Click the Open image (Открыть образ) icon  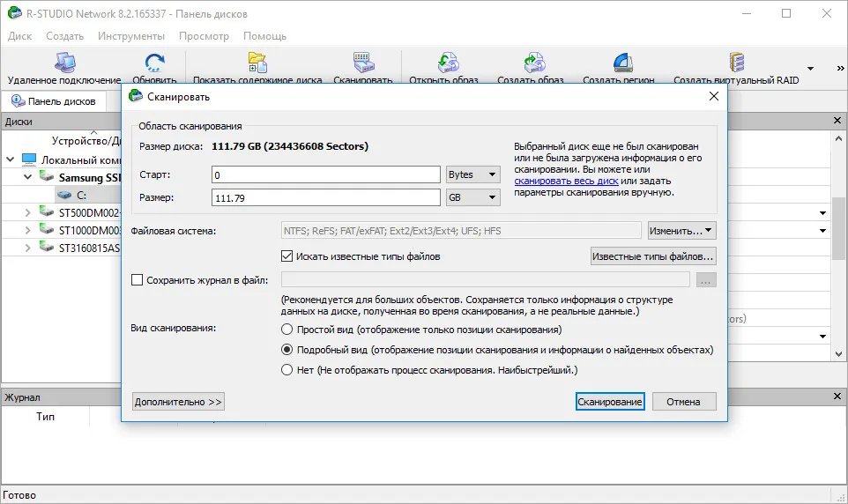(x=448, y=63)
